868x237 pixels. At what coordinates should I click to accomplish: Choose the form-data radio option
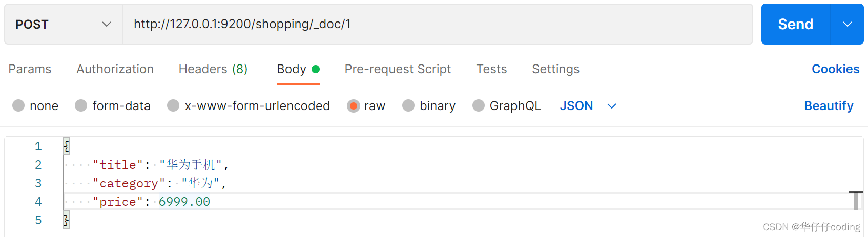[x=81, y=106]
